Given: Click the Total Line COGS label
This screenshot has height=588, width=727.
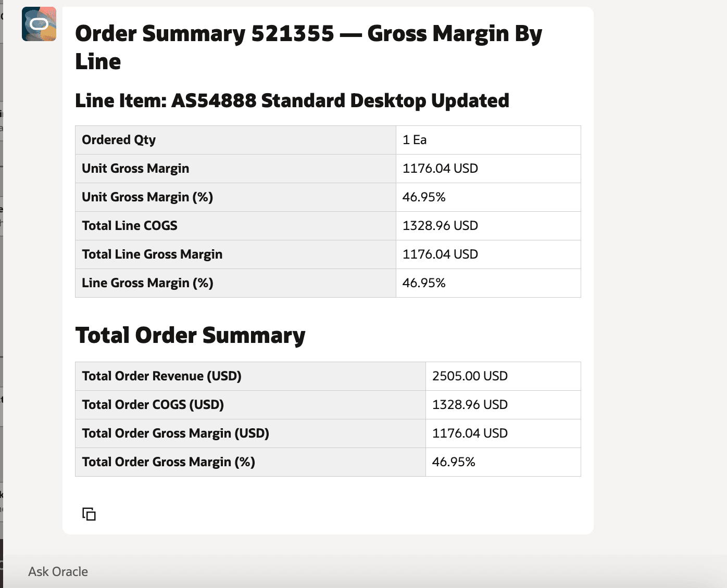Looking at the screenshot, I should [x=130, y=226].
